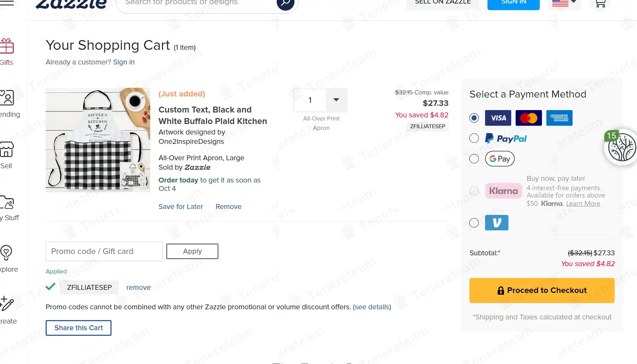Select the Venmo payment radio button

click(474, 223)
